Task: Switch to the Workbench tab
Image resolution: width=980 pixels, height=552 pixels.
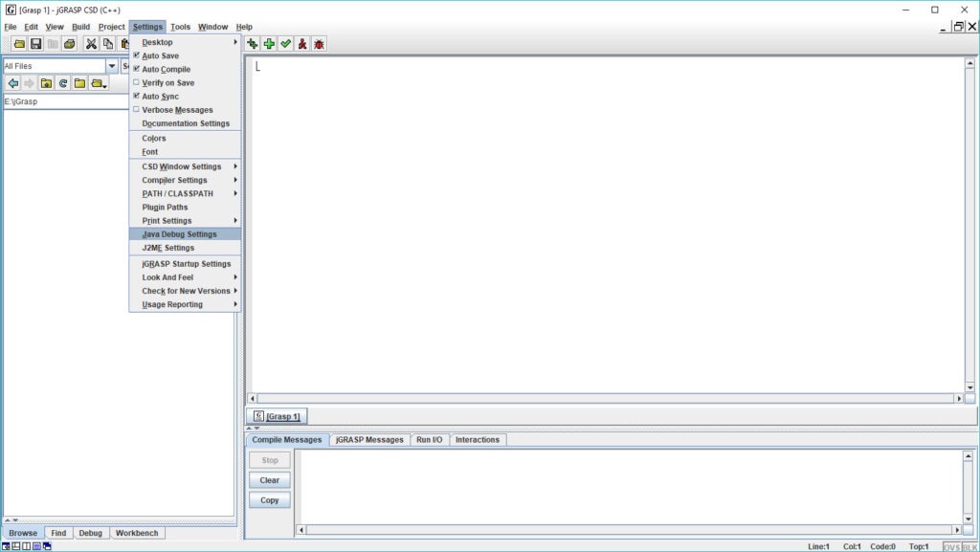Action: point(137,533)
